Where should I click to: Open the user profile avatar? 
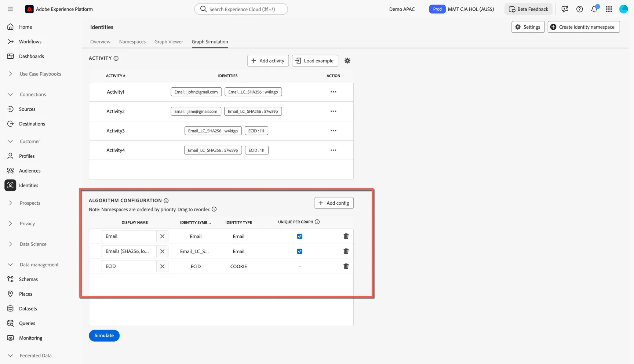coord(624,9)
